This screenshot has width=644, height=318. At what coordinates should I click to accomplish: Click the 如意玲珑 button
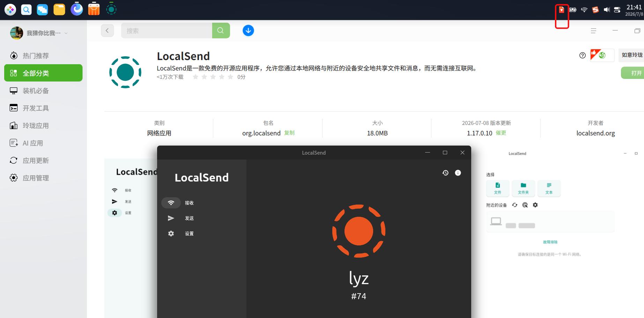tap(631, 55)
